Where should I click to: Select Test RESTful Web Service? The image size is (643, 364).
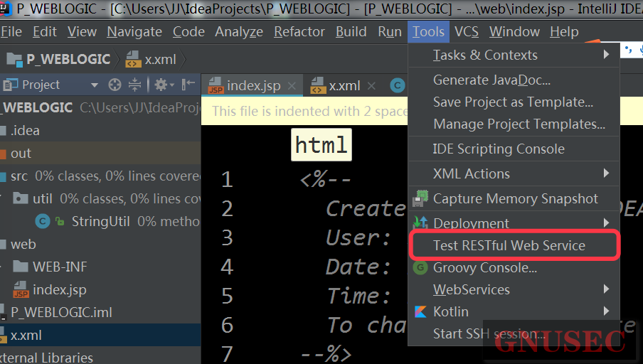(514, 245)
